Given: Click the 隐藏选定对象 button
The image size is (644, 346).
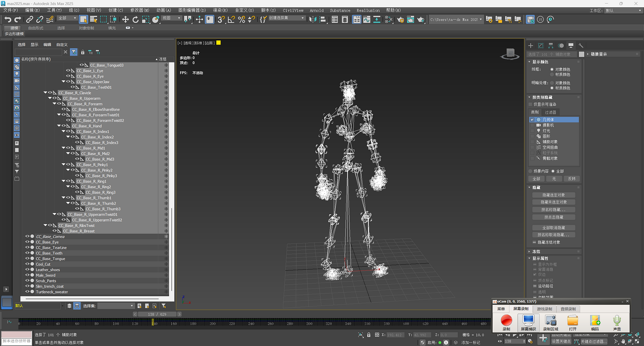Looking at the screenshot, I should (x=553, y=195).
